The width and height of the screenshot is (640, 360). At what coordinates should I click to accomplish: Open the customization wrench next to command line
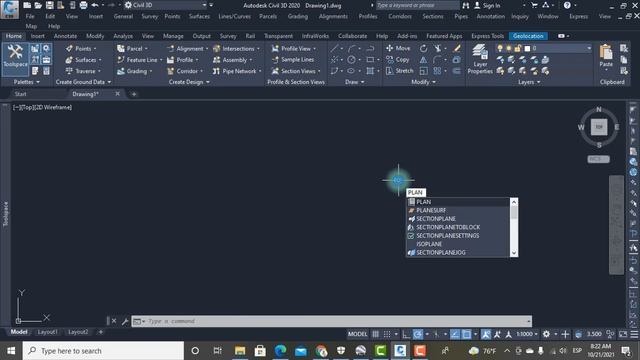pos(125,321)
